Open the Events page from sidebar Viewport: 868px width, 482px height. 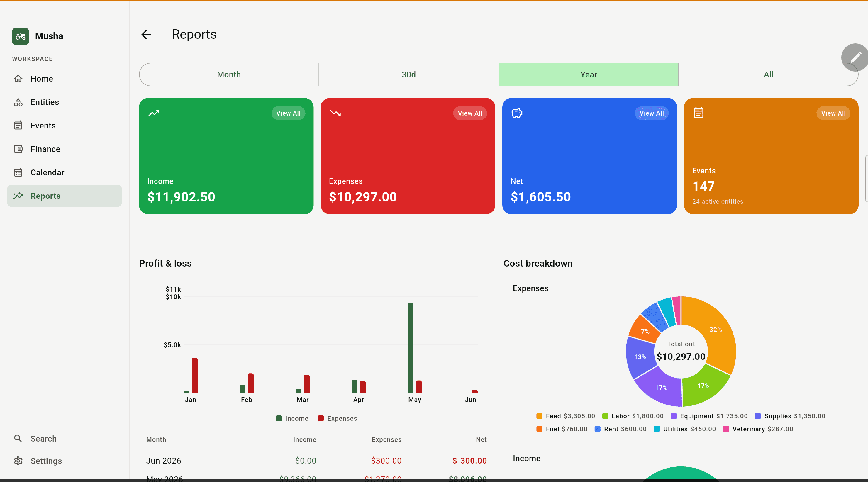point(64,125)
